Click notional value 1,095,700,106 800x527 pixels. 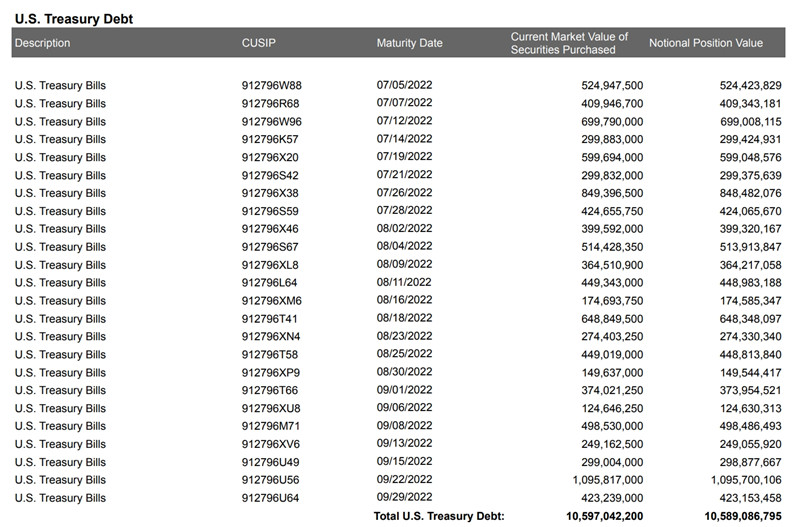point(746,480)
